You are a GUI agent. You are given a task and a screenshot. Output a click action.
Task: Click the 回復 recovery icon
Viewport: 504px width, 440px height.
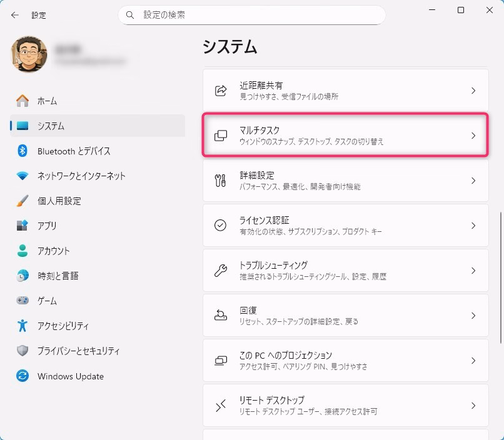click(220, 316)
